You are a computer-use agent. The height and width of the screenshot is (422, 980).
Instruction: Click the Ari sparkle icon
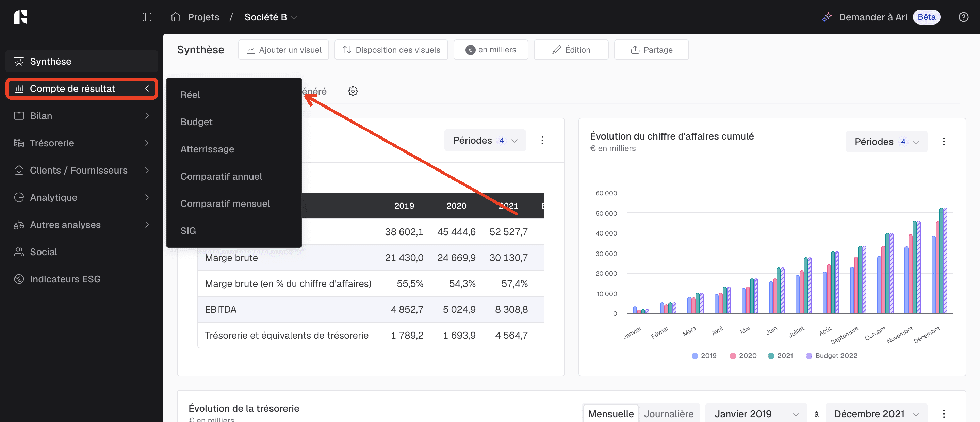827,17
